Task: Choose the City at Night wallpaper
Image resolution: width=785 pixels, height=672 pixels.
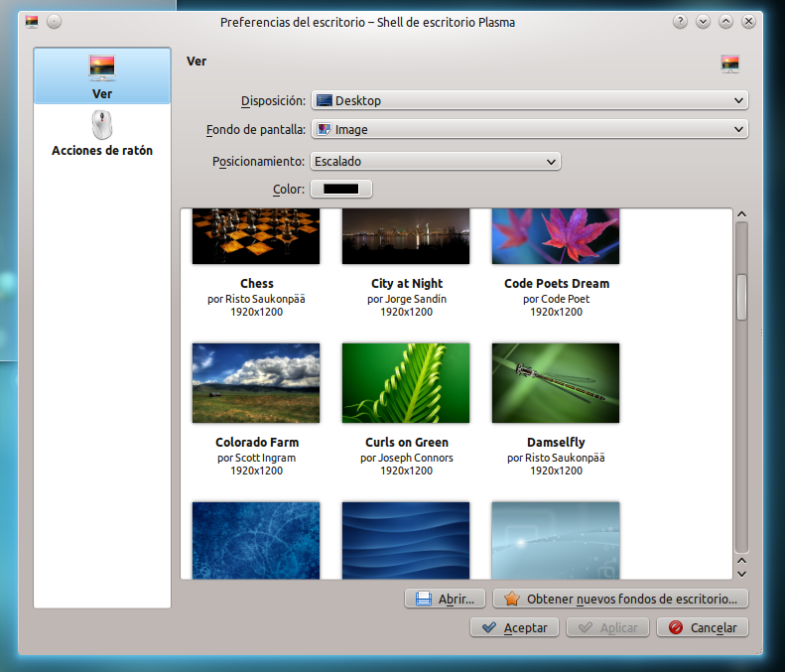Action: (406, 236)
